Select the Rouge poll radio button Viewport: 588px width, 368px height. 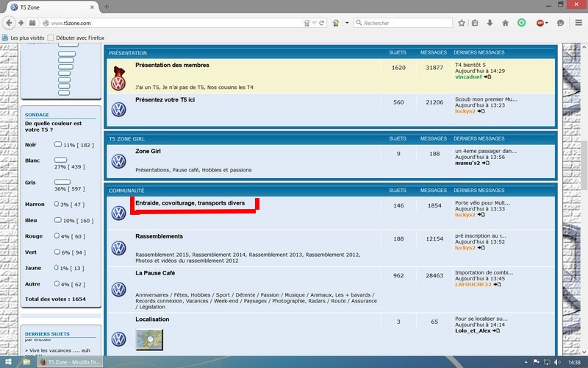57,236
